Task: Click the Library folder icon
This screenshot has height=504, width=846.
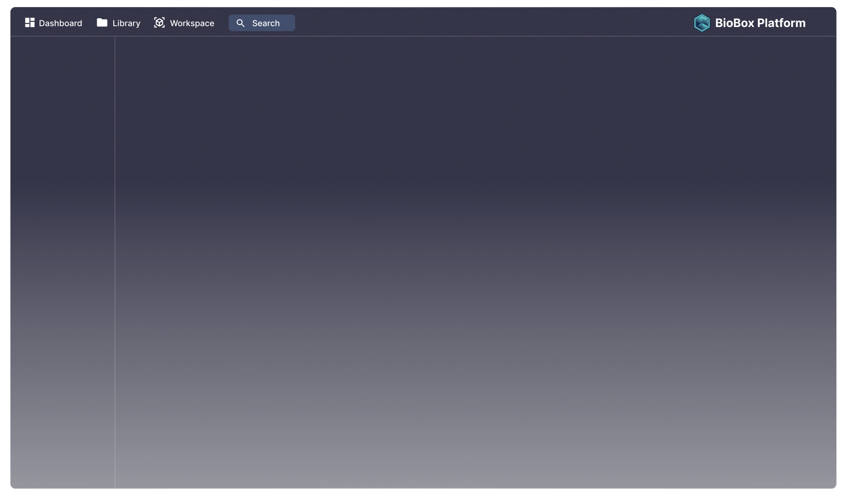Action: [102, 23]
